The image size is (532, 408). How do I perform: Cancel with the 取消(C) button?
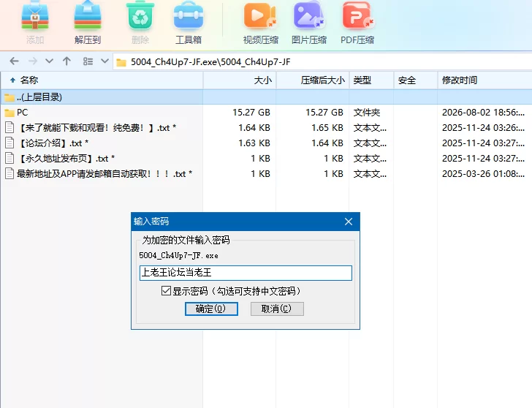[277, 309]
